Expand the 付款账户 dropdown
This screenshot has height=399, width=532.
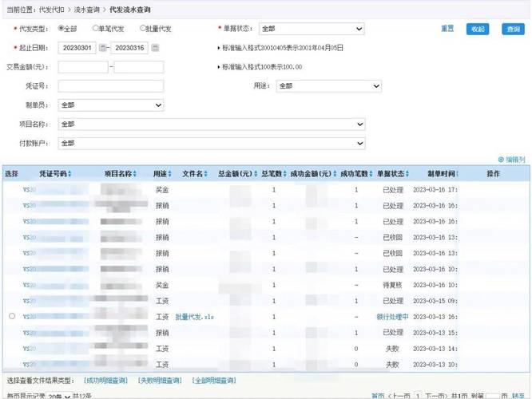(x=207, y=144)
